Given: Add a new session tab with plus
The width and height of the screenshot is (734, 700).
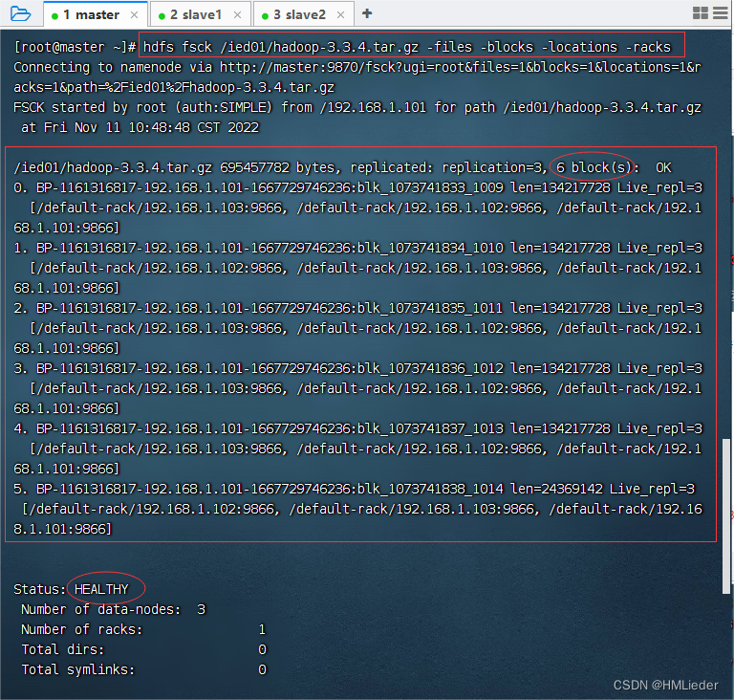Looking at the screenshot, I should [367, 13].
